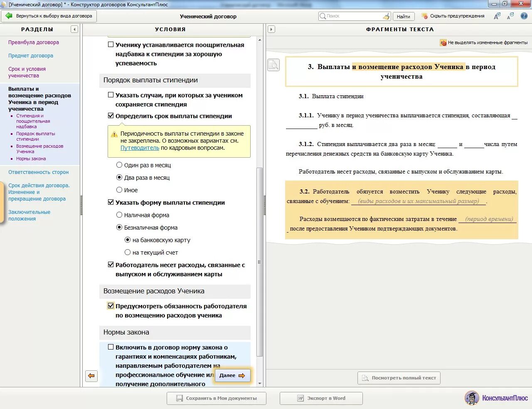
Task: Go to Порядок выплаты стипендии subsection
Action: pos(36,136)
